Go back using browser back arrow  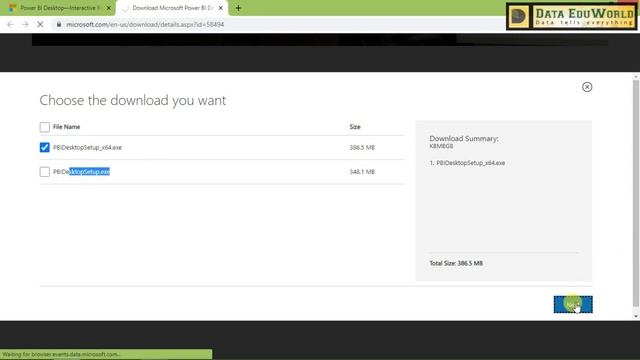(x=10, y=24)
